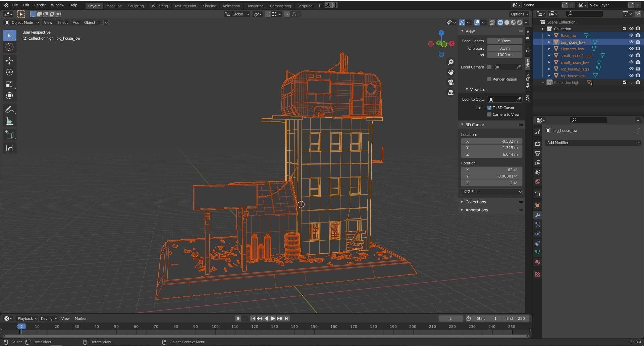The image size is (644, 346).
Task: Adjust Clip Start 0.1 m field
Action: pos(504,48)
